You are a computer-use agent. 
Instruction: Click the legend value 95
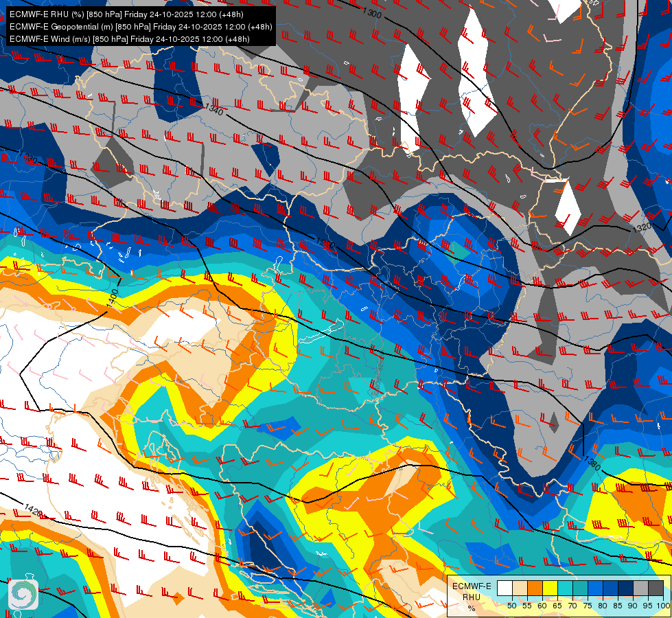tap(648, 606)
